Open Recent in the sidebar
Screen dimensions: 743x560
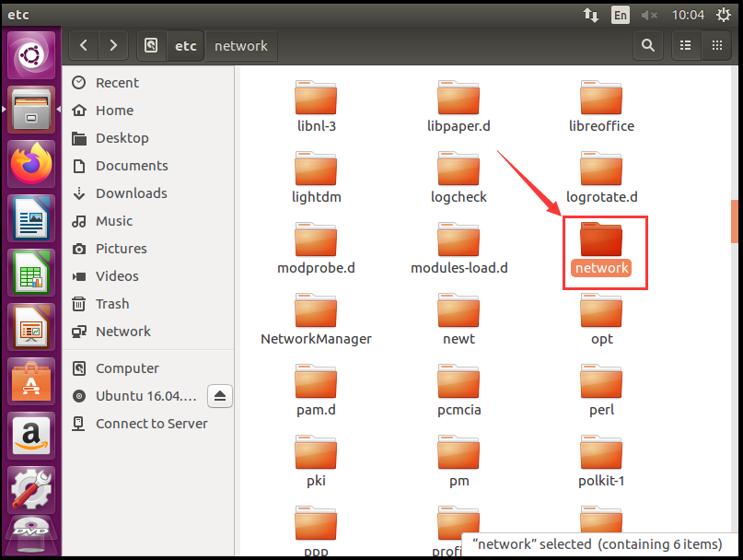pos(148,83)
